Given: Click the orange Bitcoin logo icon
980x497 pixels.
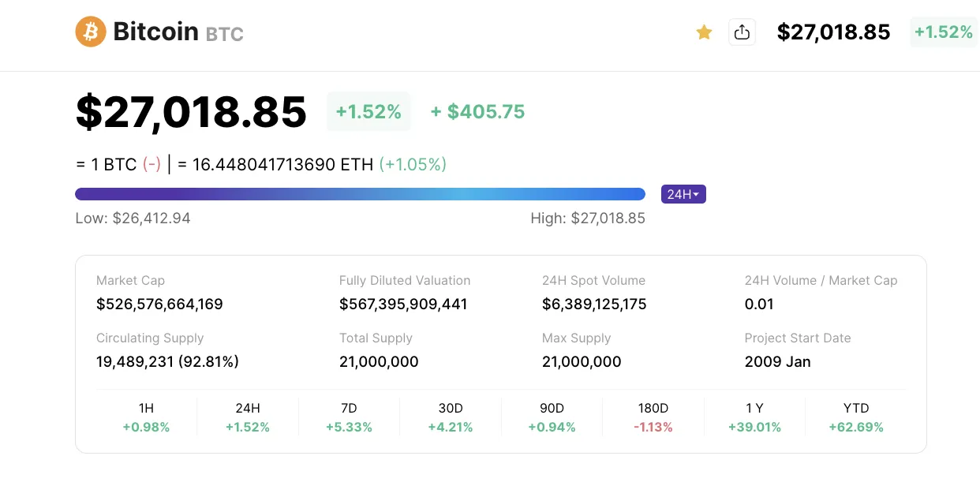Looking at the screenshot, I should point(91,32).
